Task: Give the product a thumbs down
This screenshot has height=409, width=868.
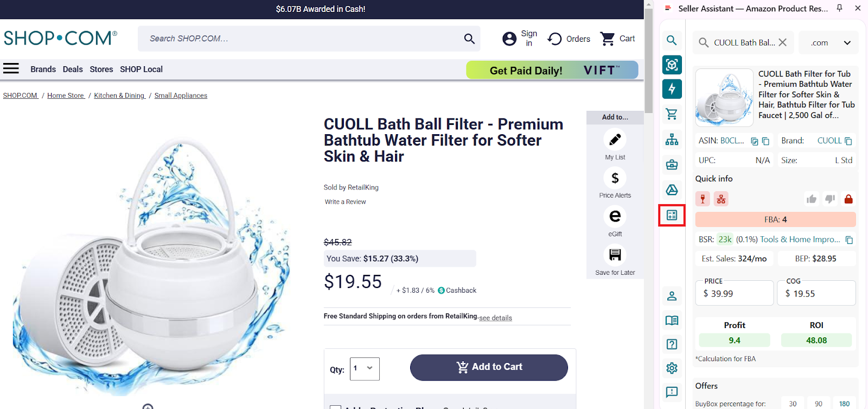Action: pos(829,199)
